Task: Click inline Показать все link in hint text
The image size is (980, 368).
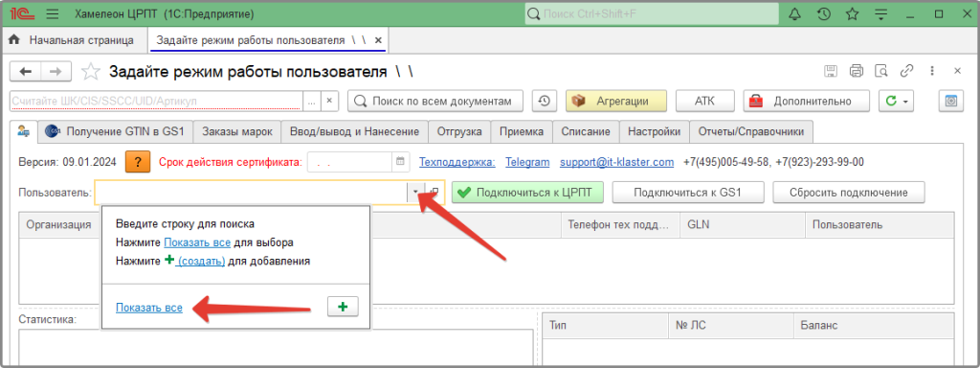Action: [x=197, y=242]
